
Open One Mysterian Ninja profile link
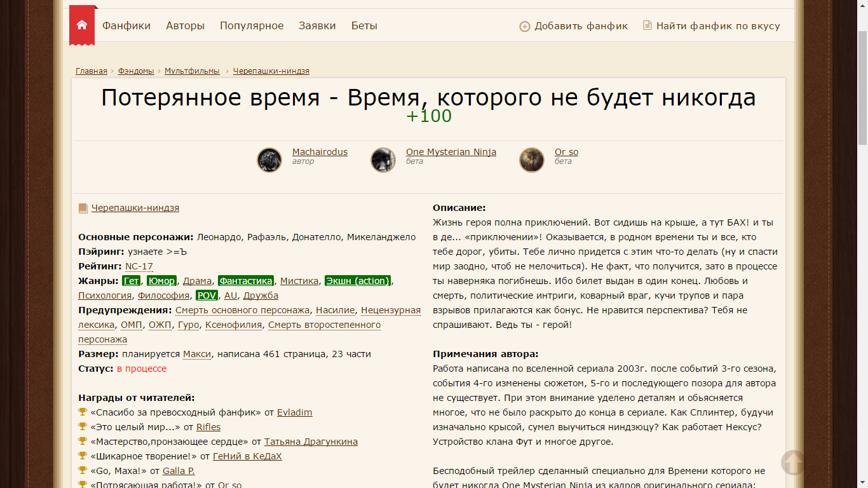coord(451,152)
